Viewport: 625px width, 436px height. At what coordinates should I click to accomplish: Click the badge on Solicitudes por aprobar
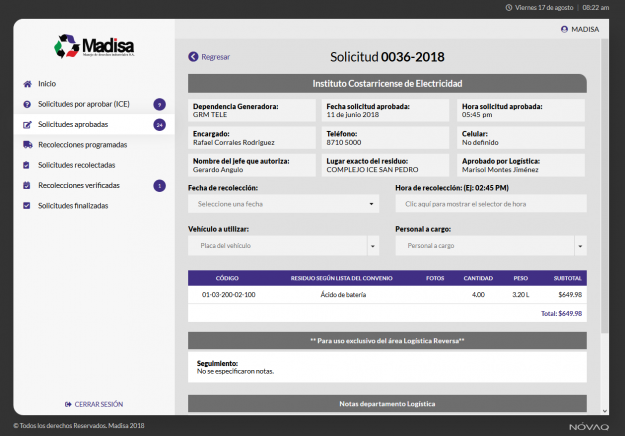tap(159, 104)
